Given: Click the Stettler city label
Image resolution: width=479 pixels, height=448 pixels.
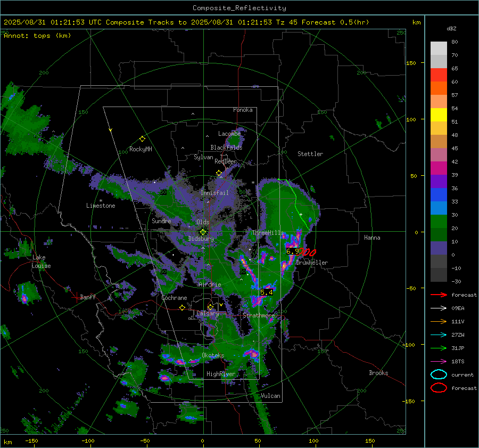Looking at the screenshot, I should click(310, 154).
